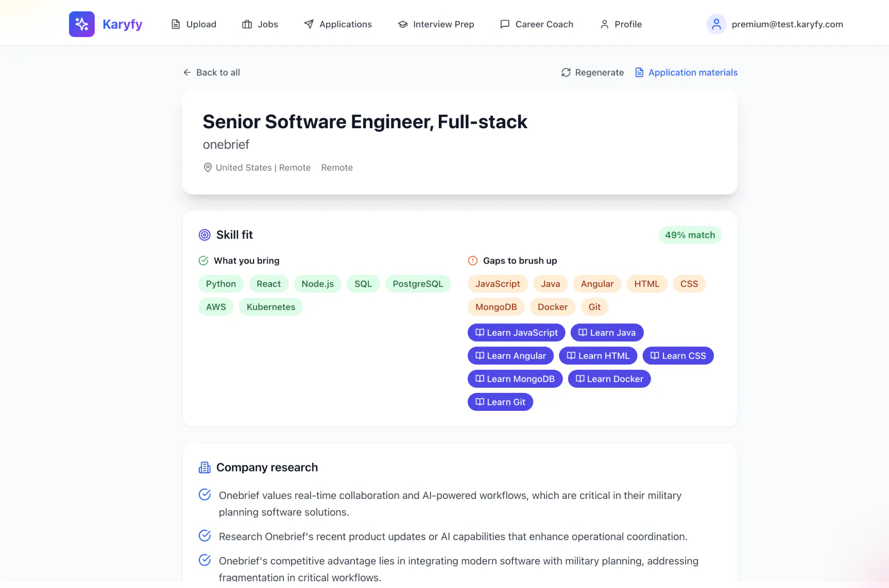The image size is (889, 588).
Task: Click the Learn JavaScript button
Action: click(516, 333)
